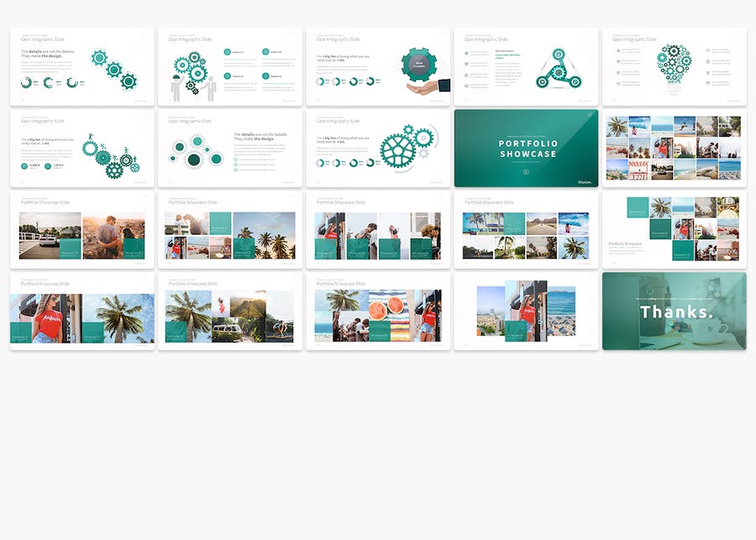The image size is (756, 540).
Task: Select the slide with watermelon slices photo
Action: coord(378,317)
